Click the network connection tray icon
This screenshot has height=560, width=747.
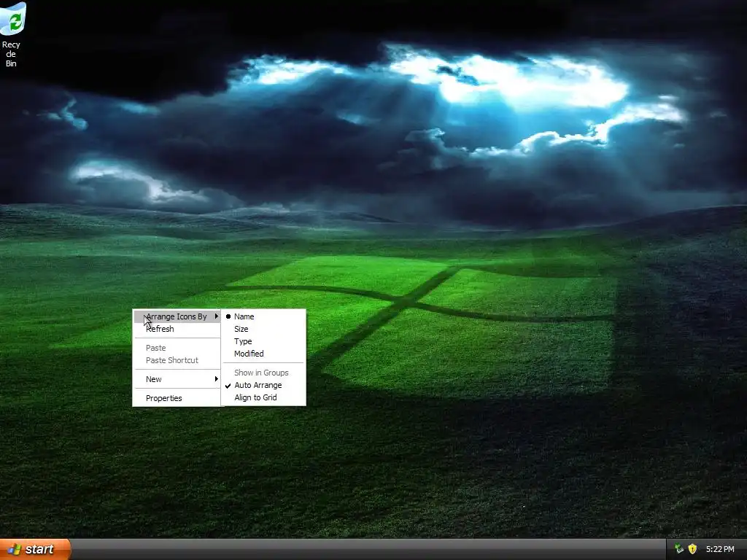point(679,549)
